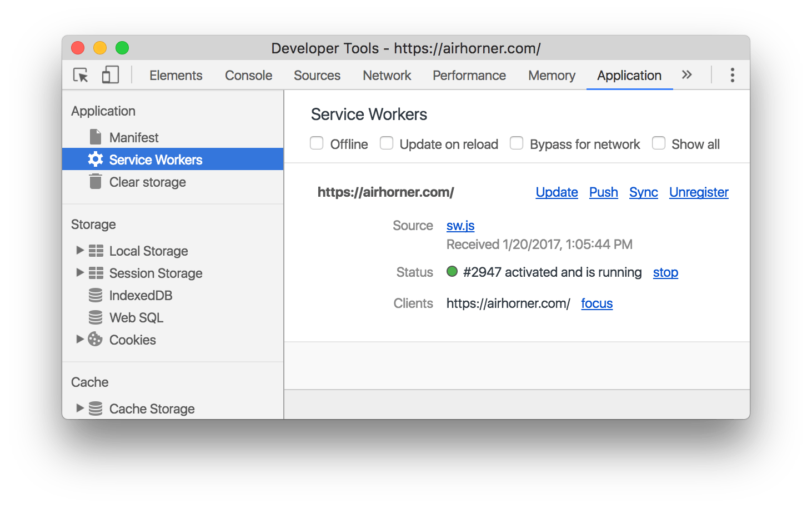This screenshot has width=812, height=508.
Task: Select the Cookies icon in sidebar
Action: coord(95,339)
